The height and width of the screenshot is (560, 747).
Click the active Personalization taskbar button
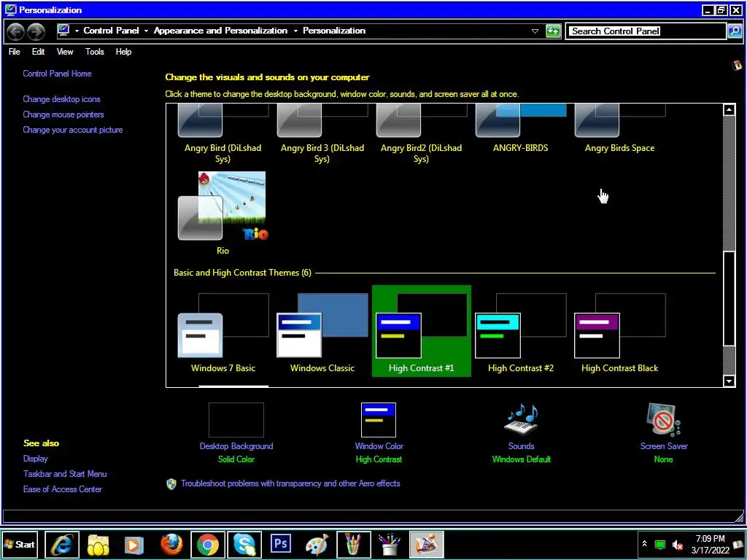coord(426,544)
